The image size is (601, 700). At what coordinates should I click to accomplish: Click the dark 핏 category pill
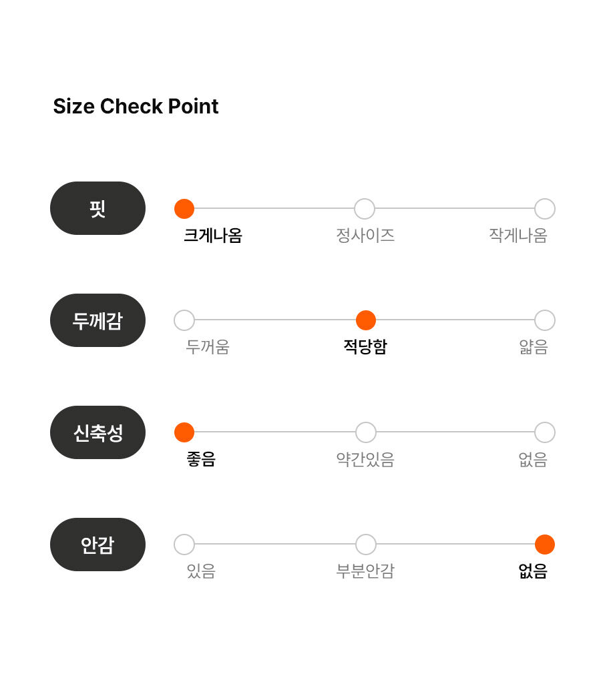point(98,208)
